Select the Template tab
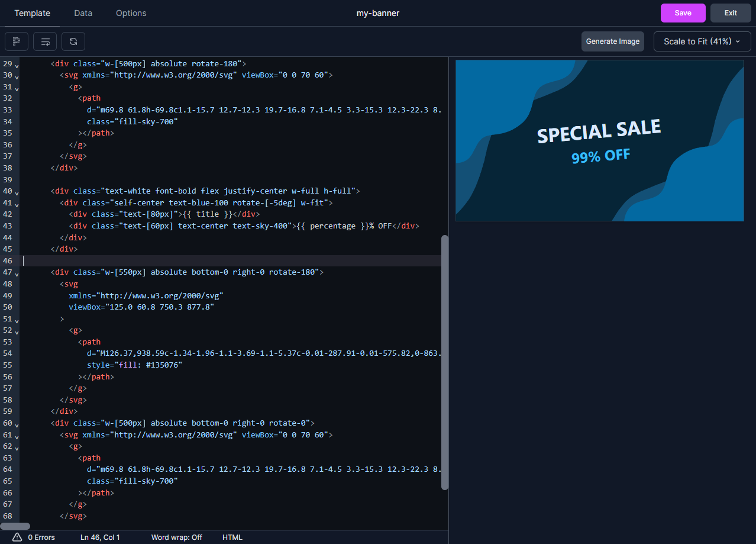This screenshot has width=756, height=544. pos(33,12)
